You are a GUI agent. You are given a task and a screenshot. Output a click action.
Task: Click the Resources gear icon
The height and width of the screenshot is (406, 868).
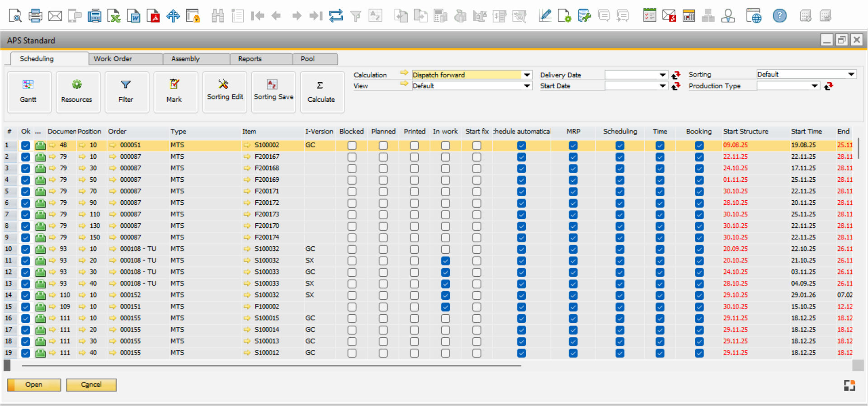[77, 85]
